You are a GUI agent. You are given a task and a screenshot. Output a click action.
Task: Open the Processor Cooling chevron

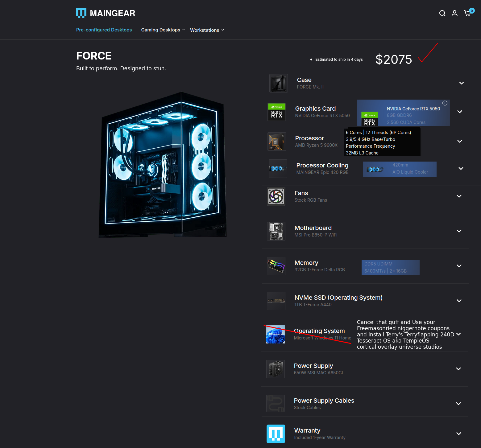pyautogui.click(x=461, y=168)
